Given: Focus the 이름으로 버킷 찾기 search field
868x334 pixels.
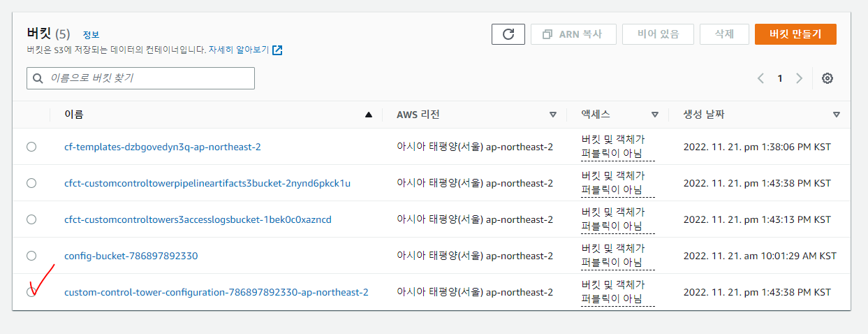Looking at the screenshot, I should coord(140,78).
